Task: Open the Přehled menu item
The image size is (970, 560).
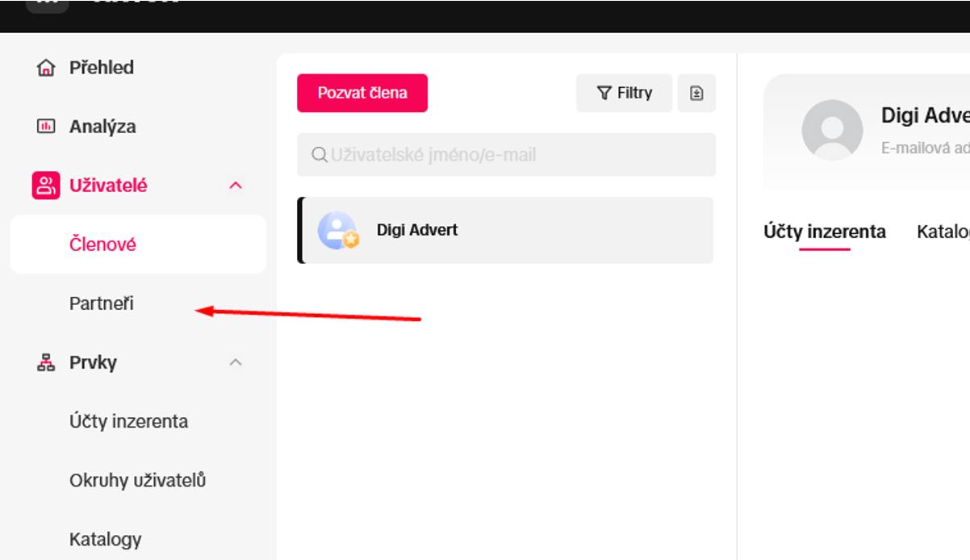Action: coord(102,68)
